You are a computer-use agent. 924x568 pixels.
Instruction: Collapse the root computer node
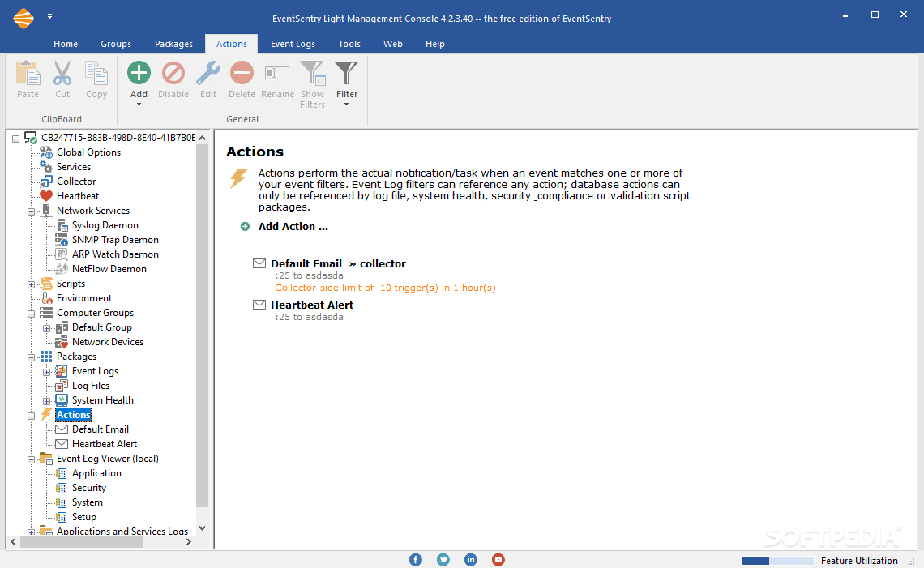(16, 139)
